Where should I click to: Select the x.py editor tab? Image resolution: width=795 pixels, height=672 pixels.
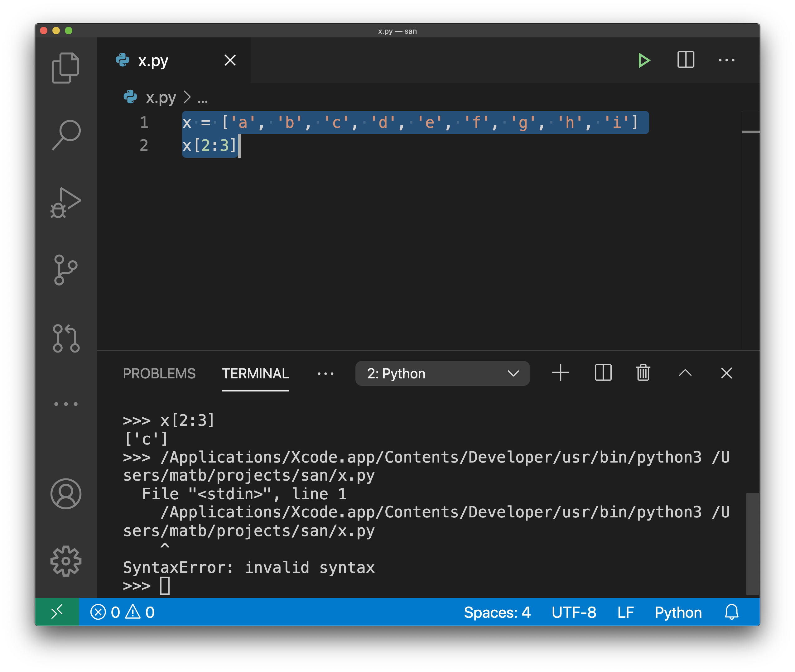tap(152, 60)
